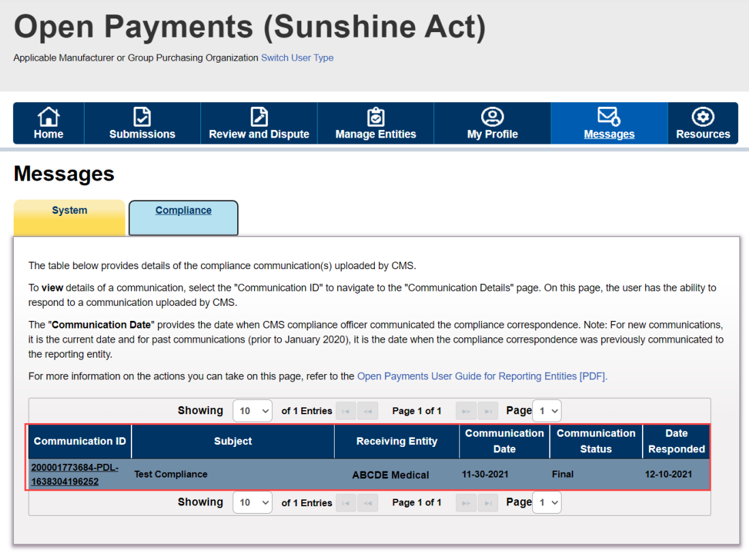This screenshot has height=560, width=749.
Task: Open Submissions via the checkmark document icon
Action: pos(142,116)
